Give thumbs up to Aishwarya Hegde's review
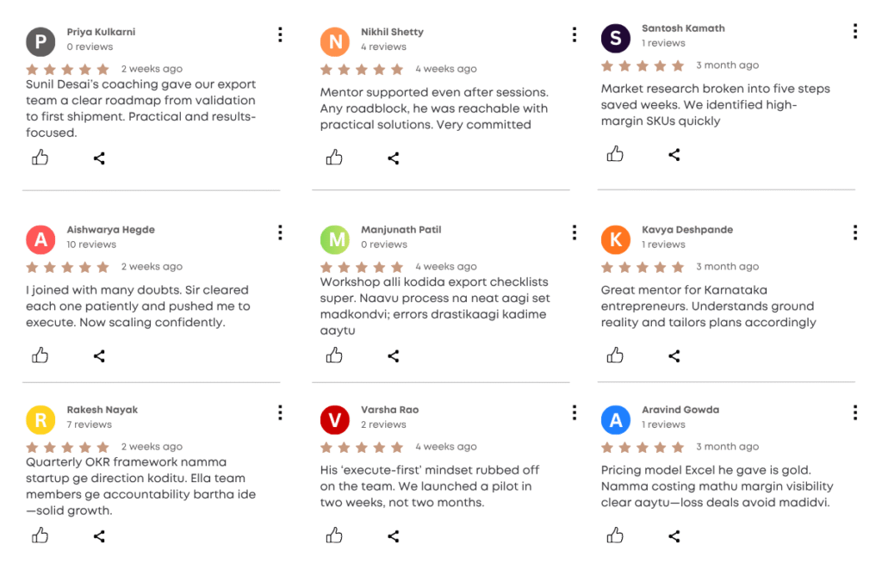 [40, 356]
